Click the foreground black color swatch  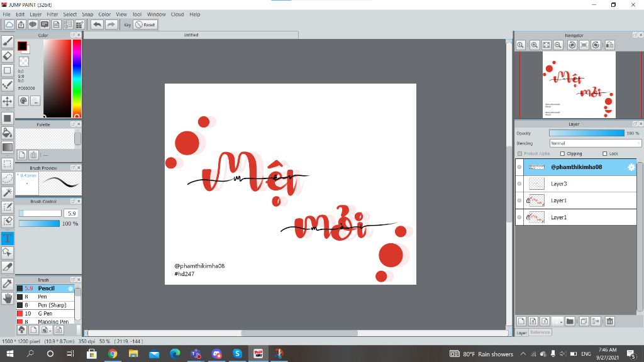point(22,46)
